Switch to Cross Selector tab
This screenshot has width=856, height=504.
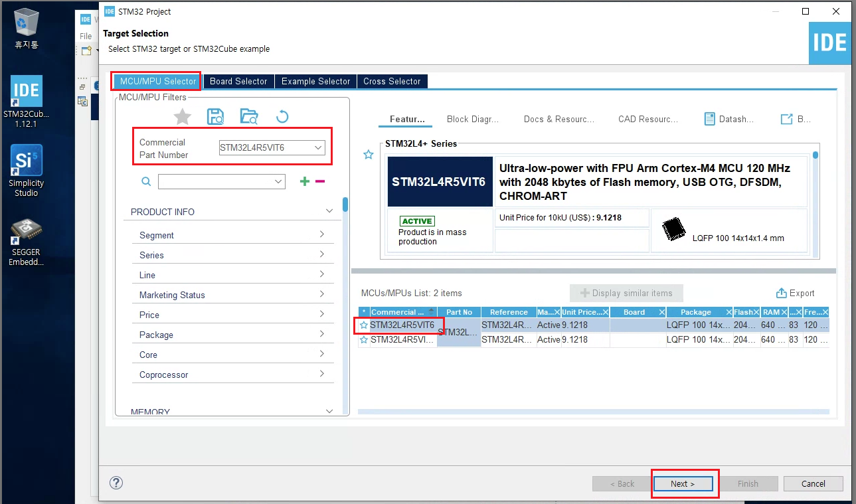tap(392, 81)
